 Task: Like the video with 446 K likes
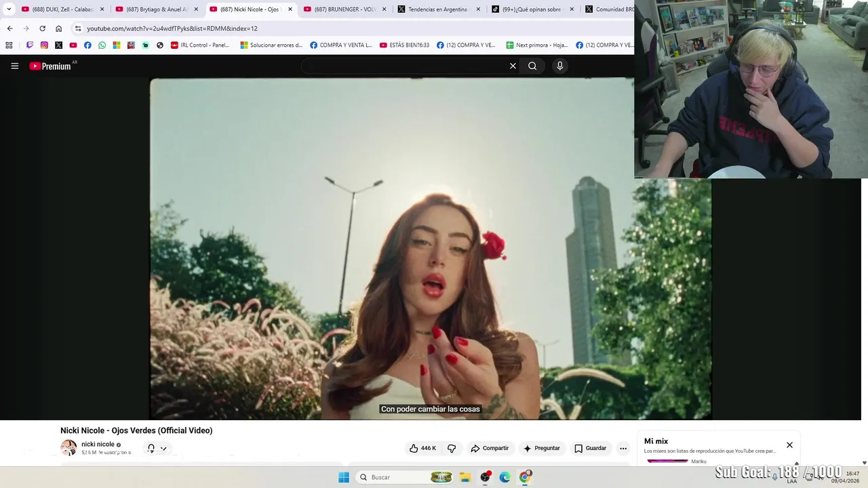tap(422, 448)
